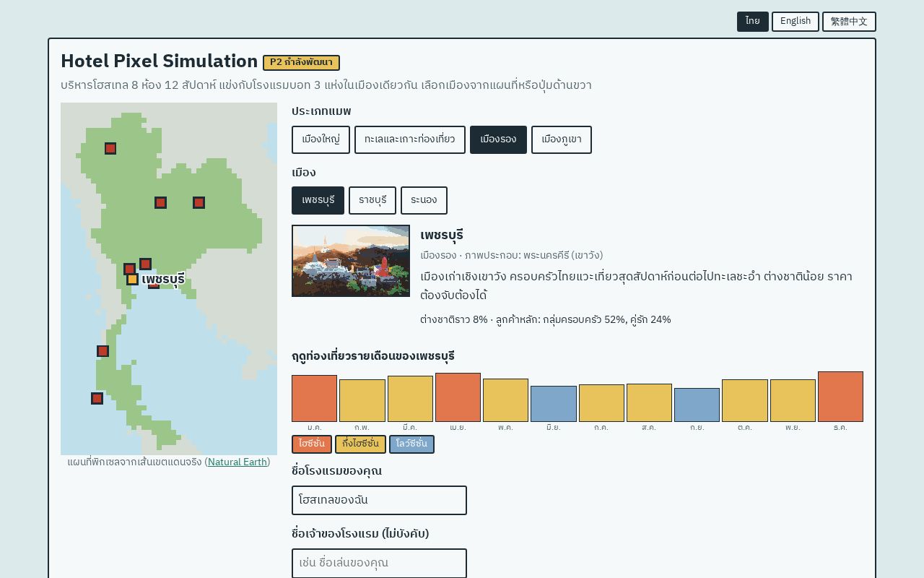Image resolution: width=924 pixels, height=578 pixels.
Task: Choose the เพชรบุรี city button
Action: [x=318, y=200]
